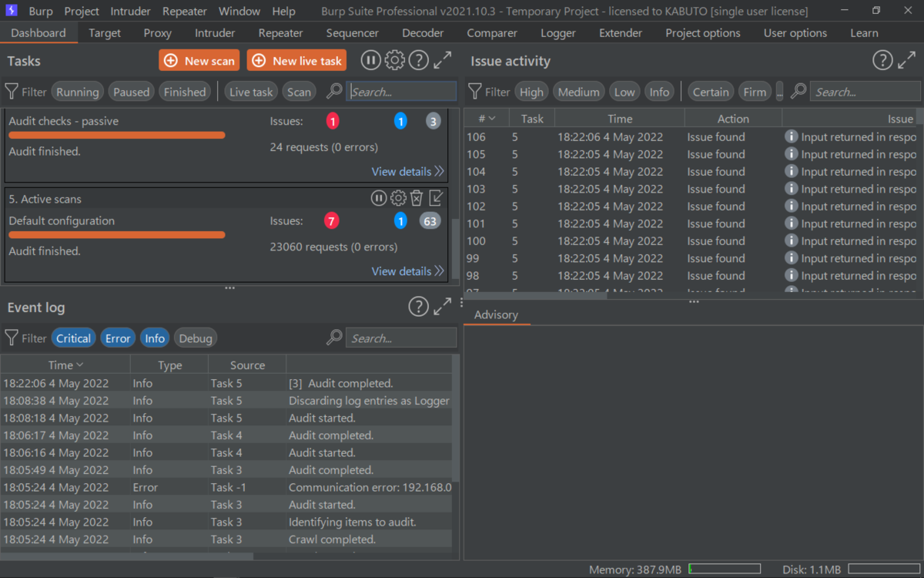The height and width of the screenshot is (578, 924).
Task: Pause all tasks with the Tasks header pause icon
Action: click(370, 61)
